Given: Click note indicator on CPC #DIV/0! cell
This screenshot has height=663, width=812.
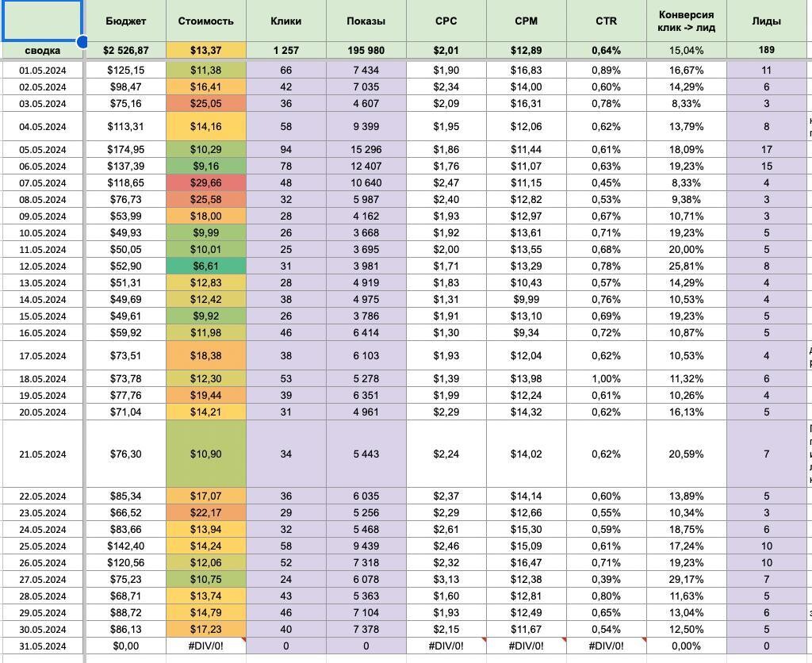Looking at the screenshot, I should point(485,640).
